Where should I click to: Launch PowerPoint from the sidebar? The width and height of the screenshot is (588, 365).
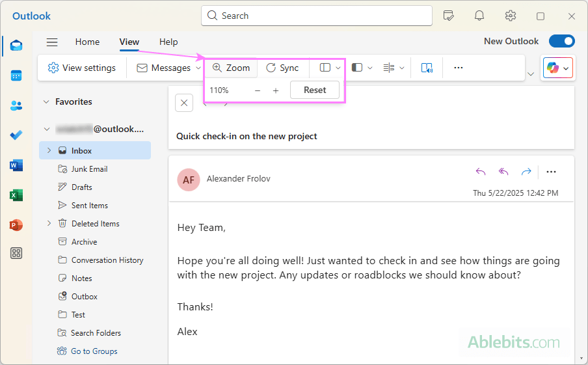pyautogui.click(x=16, y=225)
